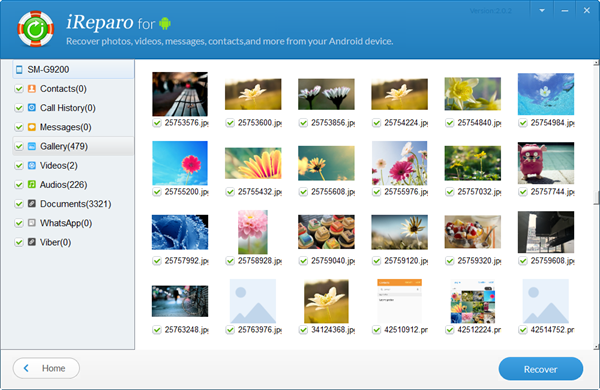Viewport: 600px width, 390px height.
Task: Select the underwater flower thumbnail 25754984
Action: point(546,94)
